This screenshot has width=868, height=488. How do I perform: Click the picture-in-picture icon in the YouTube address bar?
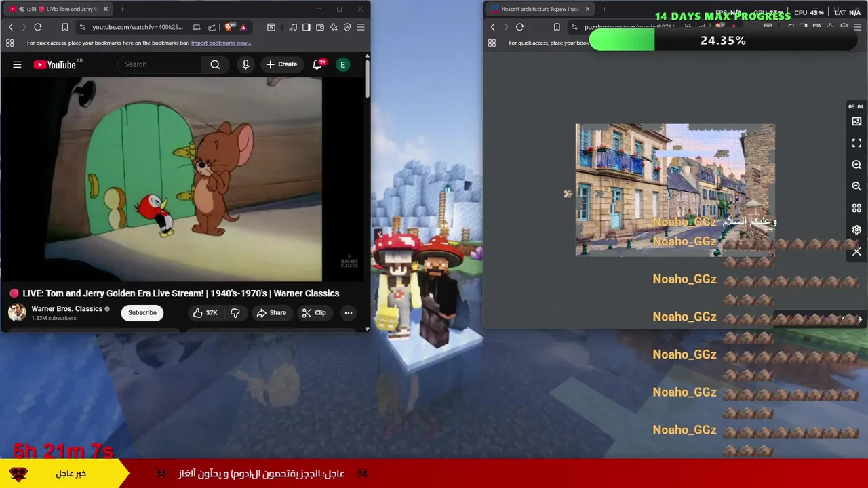[x=197, y=27]
